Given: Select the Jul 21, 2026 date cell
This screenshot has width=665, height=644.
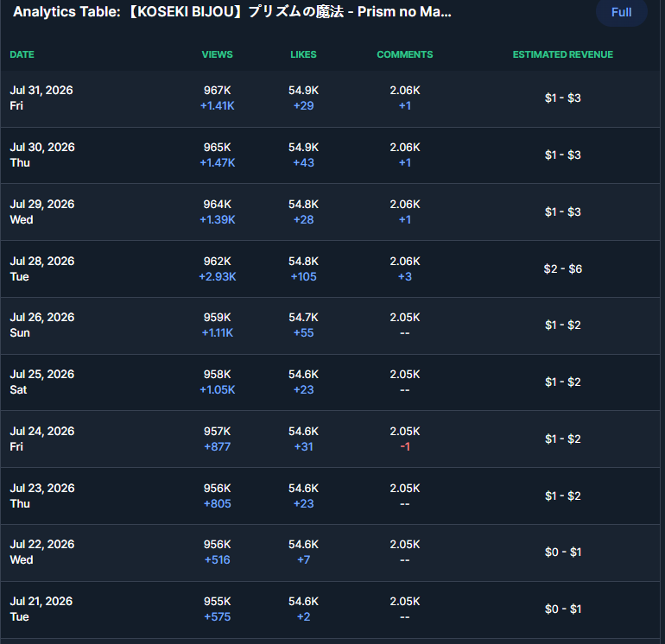Looking at the screenshot, I should (41, 609).
